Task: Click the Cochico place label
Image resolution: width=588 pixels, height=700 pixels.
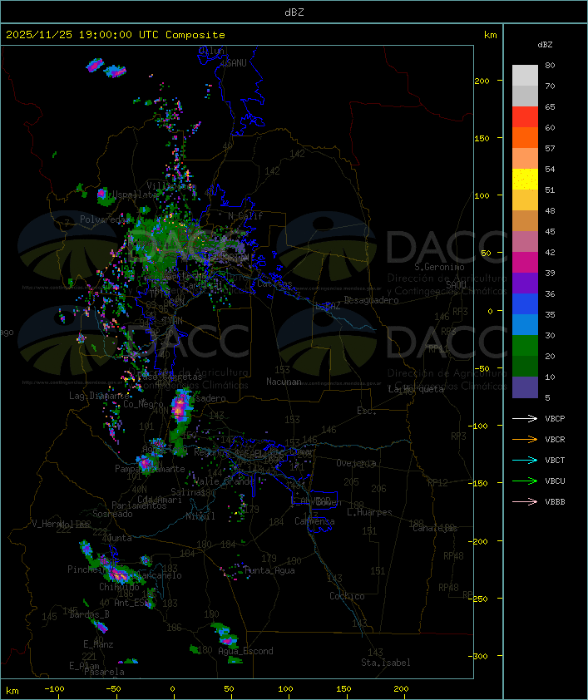Action: pyautogui.click(x=347, y=596)
